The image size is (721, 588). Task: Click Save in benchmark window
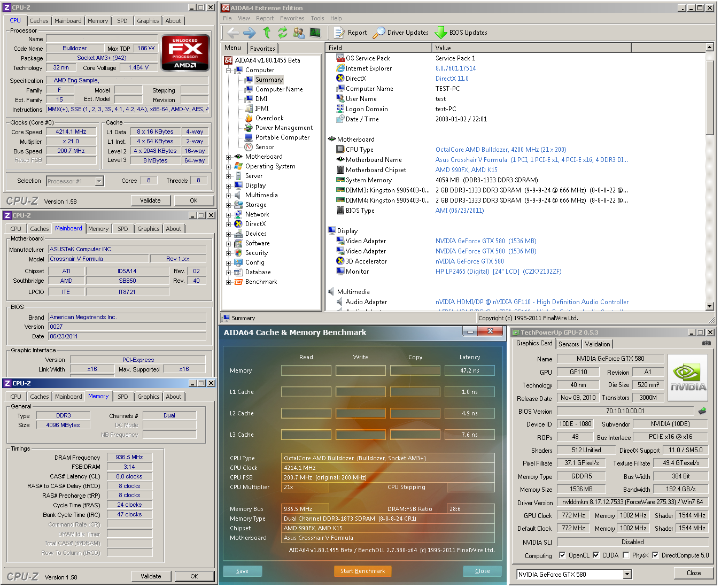242,571
